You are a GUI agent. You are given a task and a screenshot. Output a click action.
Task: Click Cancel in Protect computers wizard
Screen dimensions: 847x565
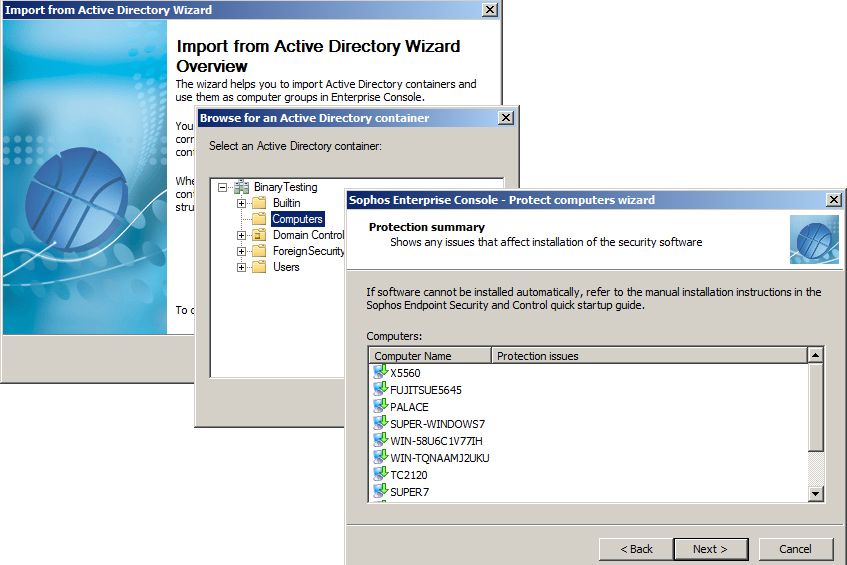795,549
